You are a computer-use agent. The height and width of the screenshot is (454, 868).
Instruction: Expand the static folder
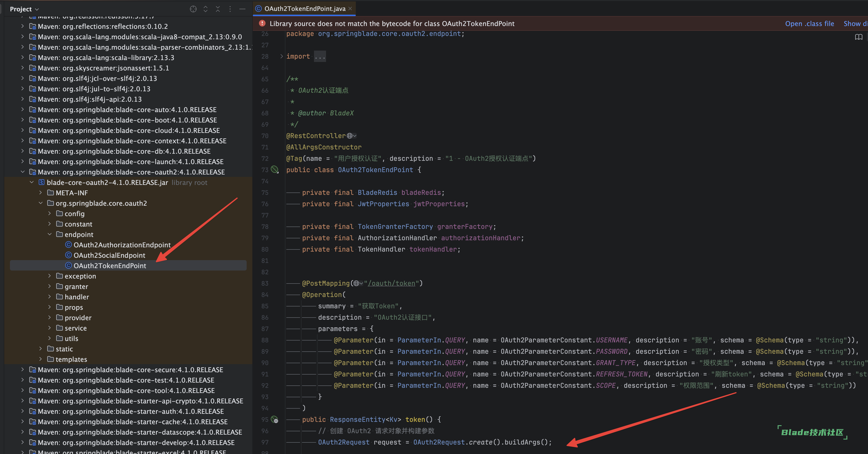pyautogui.click(x=40, y=349)
